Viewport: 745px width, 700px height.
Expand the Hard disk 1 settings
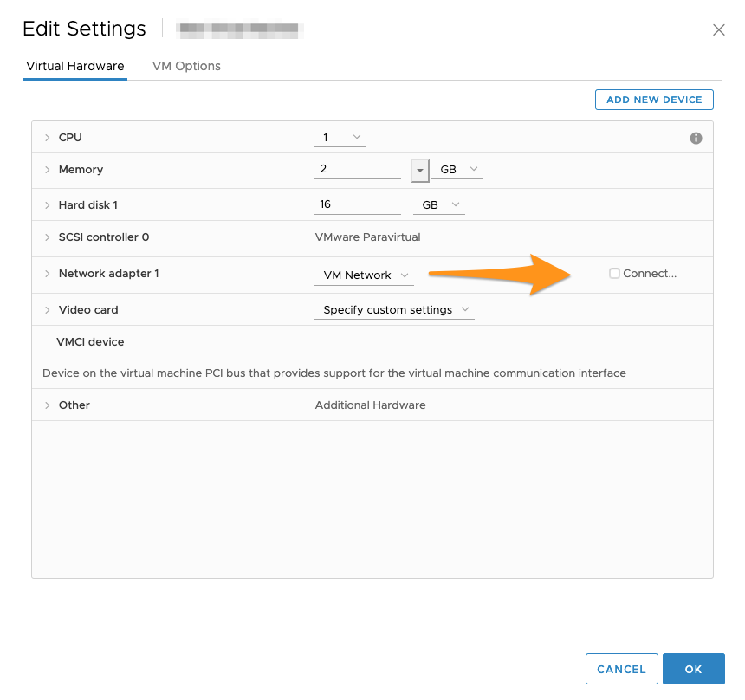click(x=46, y=204)
